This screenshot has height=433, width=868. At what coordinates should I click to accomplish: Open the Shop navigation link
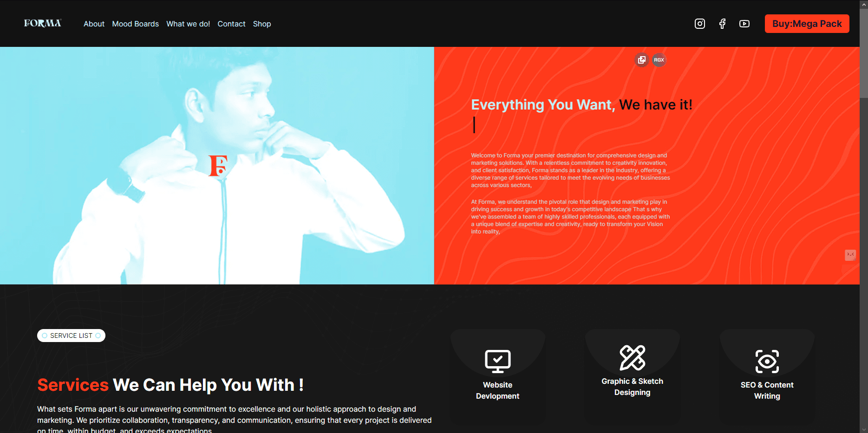click(x=262, y=24)
